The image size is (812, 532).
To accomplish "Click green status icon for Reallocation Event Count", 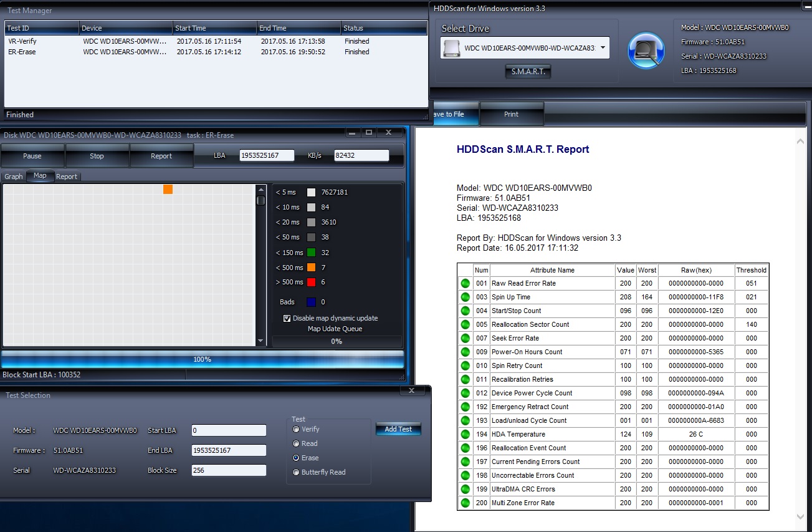I will pyautogui.click(x=465, y=448).
